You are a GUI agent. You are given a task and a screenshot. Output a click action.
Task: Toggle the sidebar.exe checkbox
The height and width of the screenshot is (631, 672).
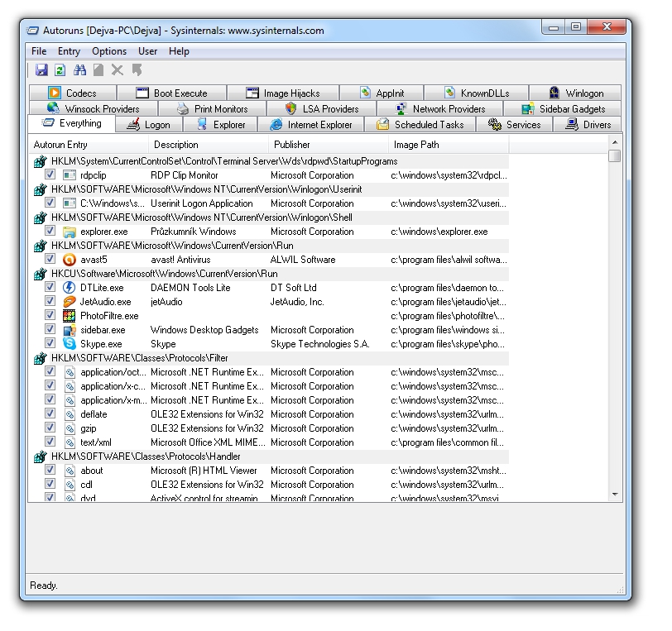pos(50,330)
